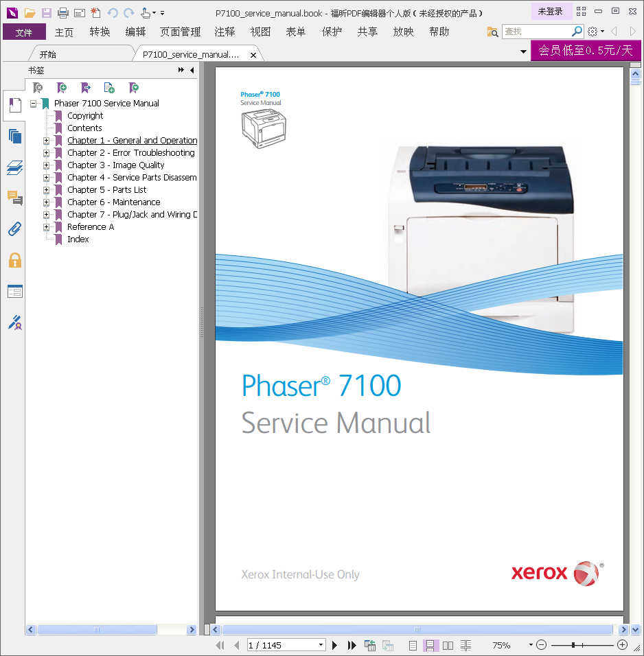Add a new bookmark with the plus icon
The width and height of the screenshot is (644, 656).
coord(62,87)
